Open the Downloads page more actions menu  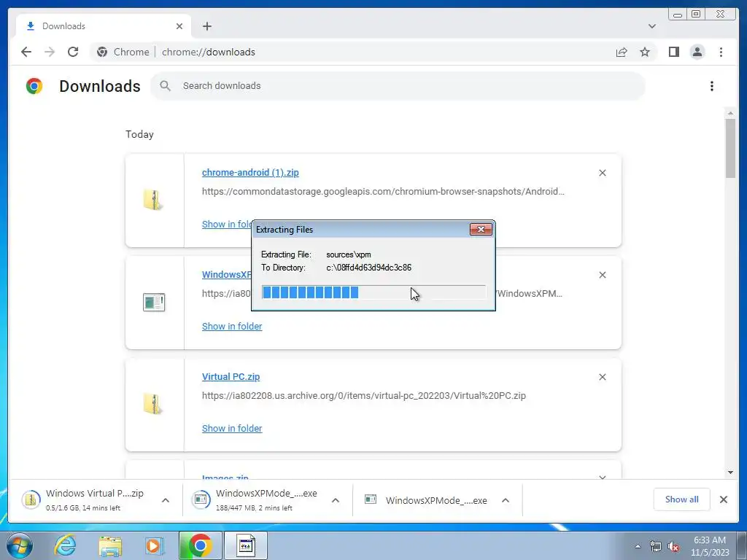(712, 86)
